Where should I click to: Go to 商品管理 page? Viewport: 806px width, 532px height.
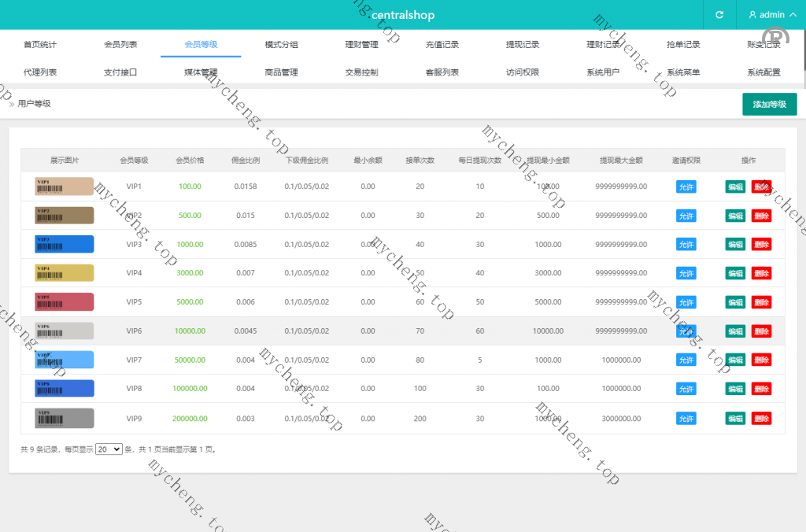click(x=281, y=72)
